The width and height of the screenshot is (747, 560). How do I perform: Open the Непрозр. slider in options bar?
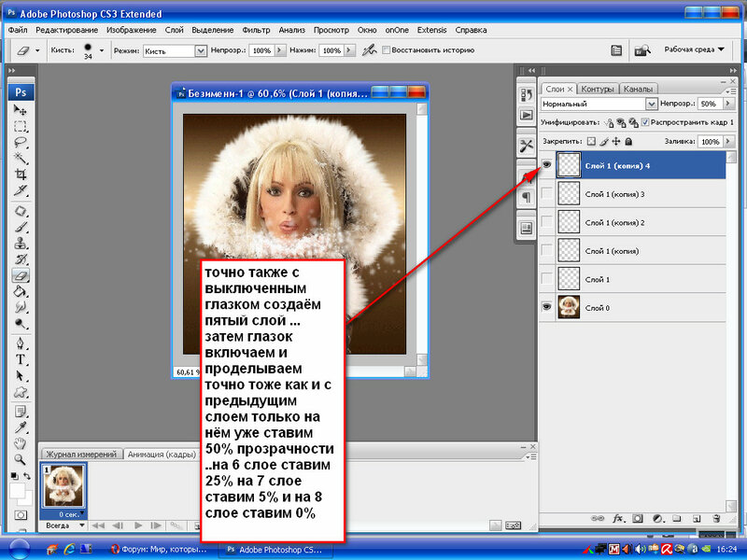pyautogui.click(x=279, y=50)
